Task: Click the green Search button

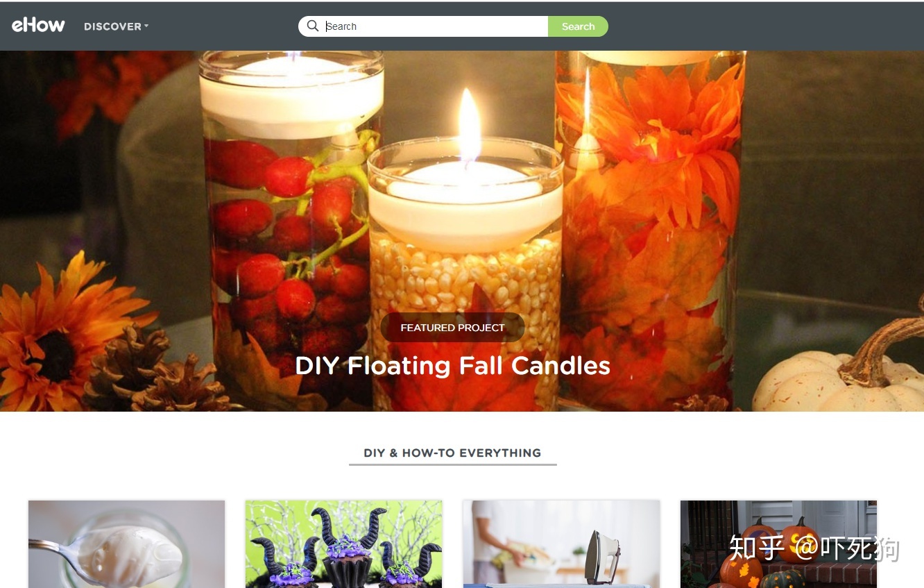Action: point(578,26)
